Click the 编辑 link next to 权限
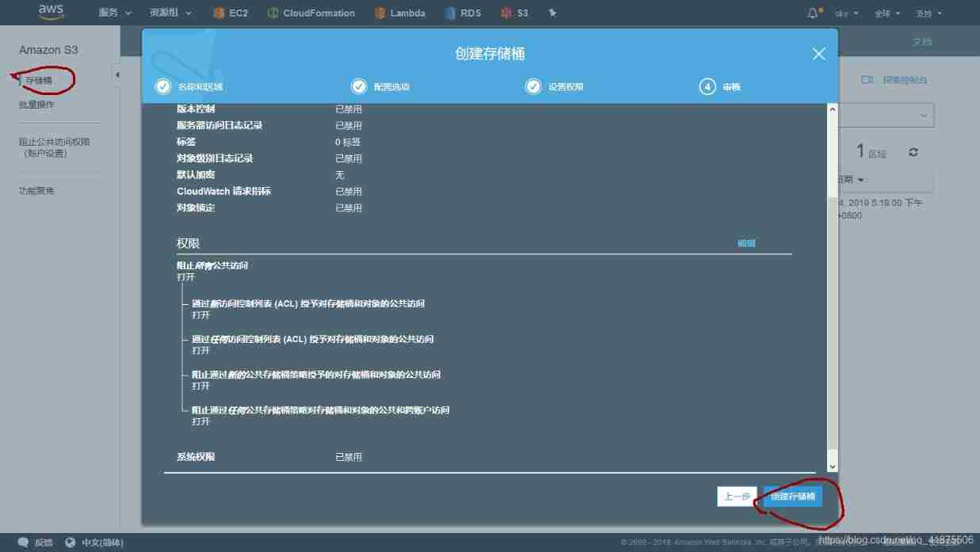Image resolution: width=980 pixels, height=552 pixels. pyautogui.click(x=746, y=243)
